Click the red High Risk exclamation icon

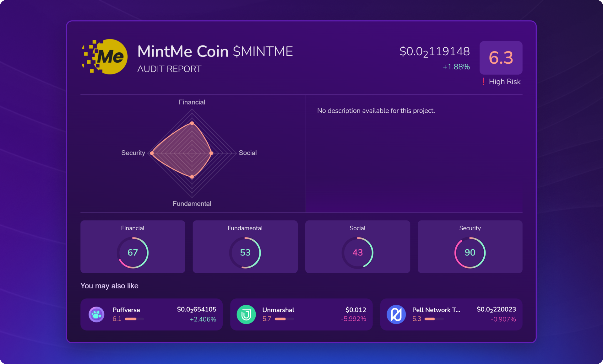[x=483, y=82]
